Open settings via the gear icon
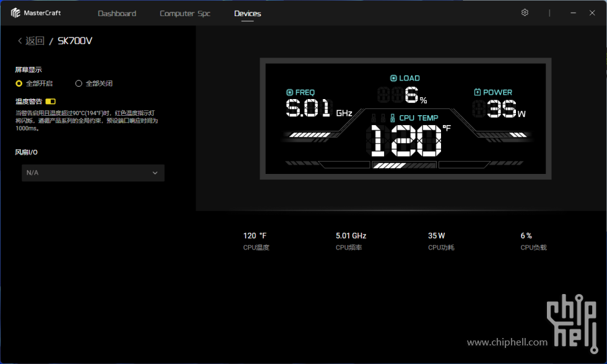The height and width of the screenshot is (364, 607). pos(525,13)
